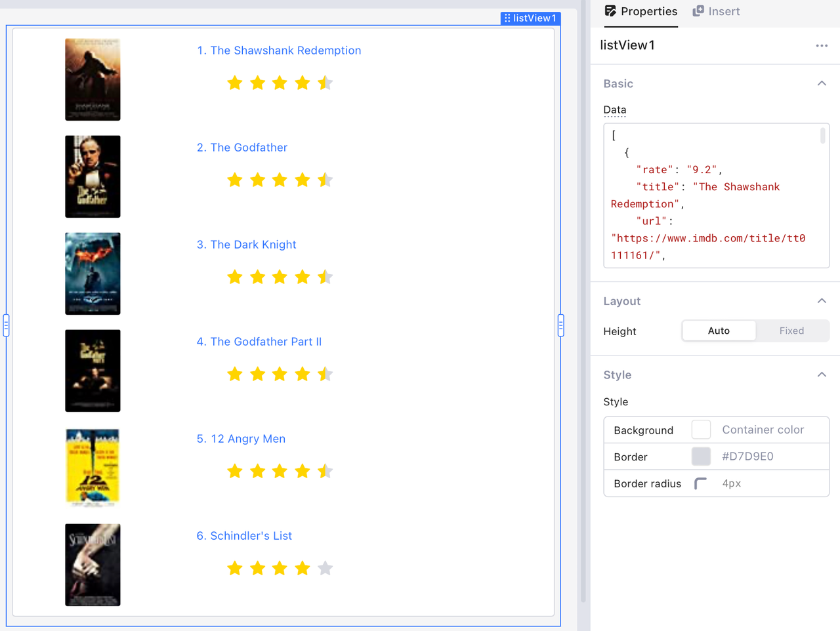Image resolution: width=840 pixels, height=631 pixels.
Task: Collapse the Style section
Action: [x=822, y=375]
